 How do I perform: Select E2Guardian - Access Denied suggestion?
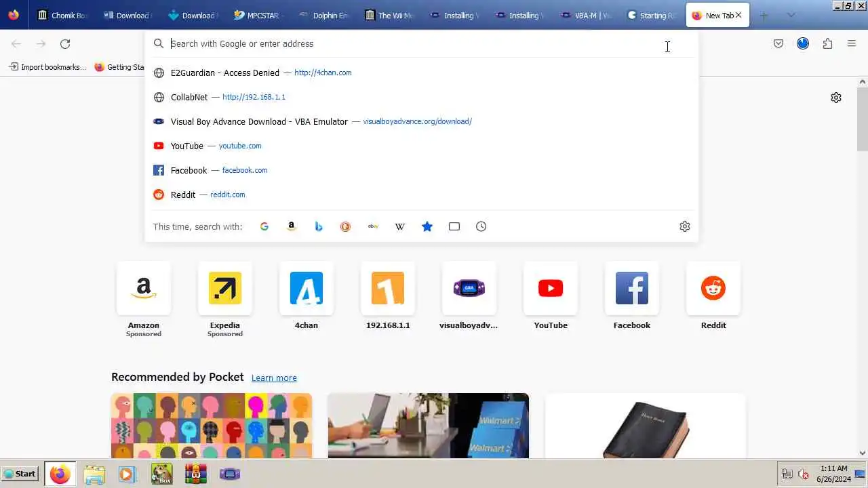(421, 73)
